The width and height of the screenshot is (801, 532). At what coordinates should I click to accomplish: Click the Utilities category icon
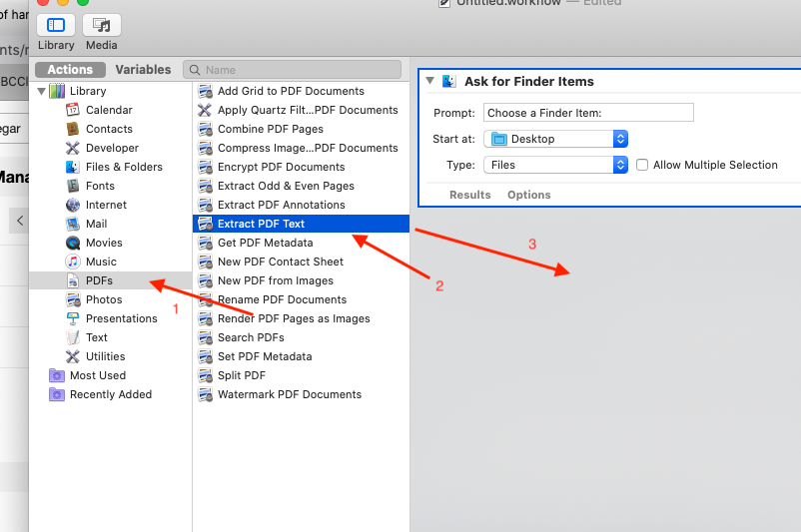pos(73,356)
